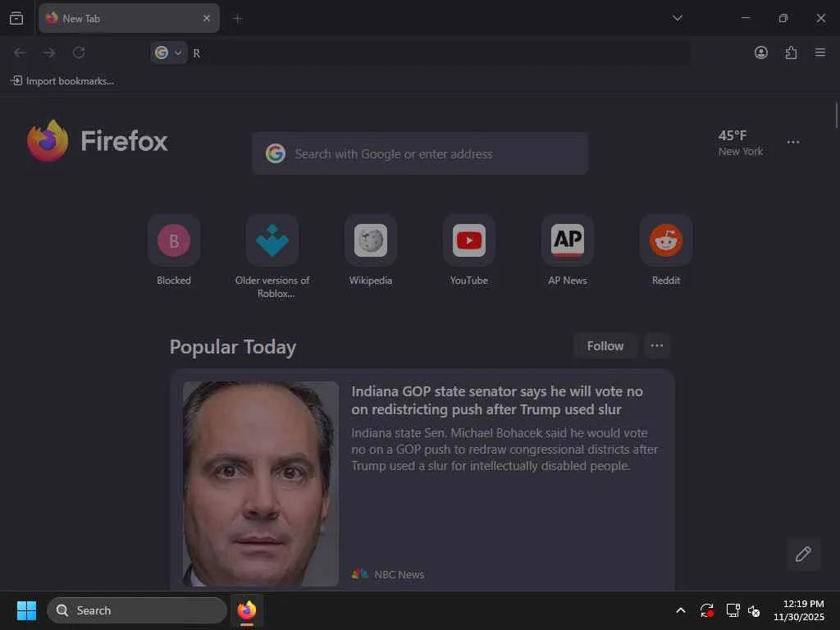The height and width of the screenshot is (630, 840).
Task: Click the Firefox logo
Action: (98, 141)
